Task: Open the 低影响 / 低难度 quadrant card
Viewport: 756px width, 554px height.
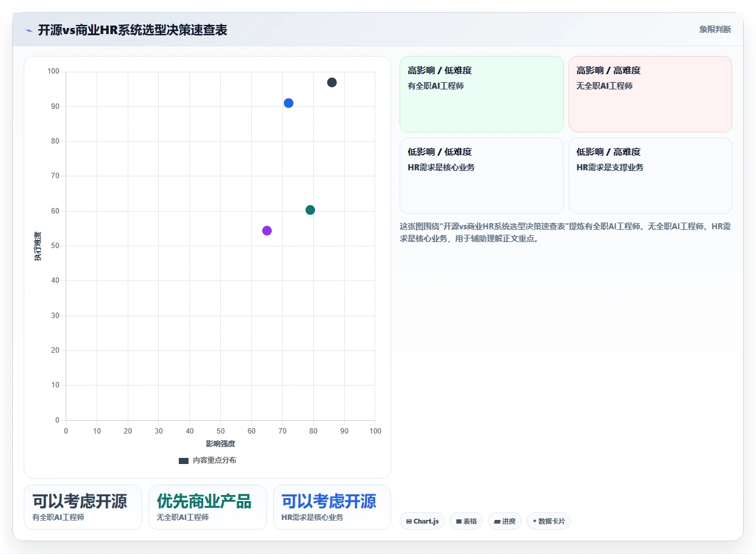Action: 482,176
